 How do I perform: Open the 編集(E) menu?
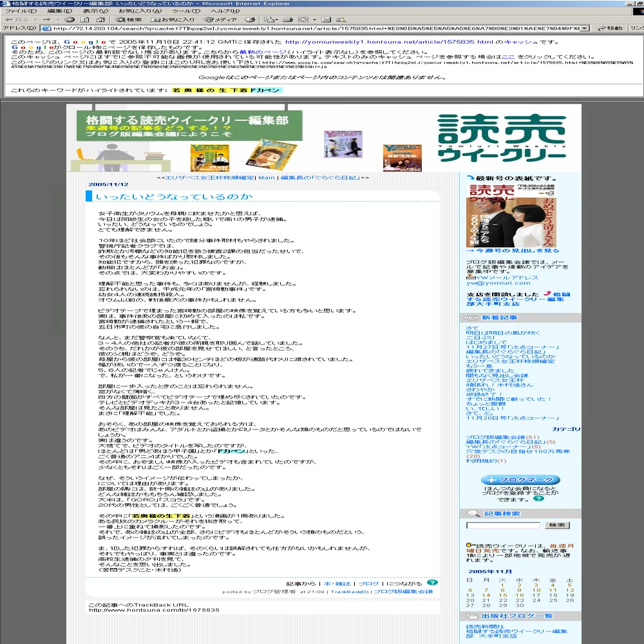[x=59, y=11]
